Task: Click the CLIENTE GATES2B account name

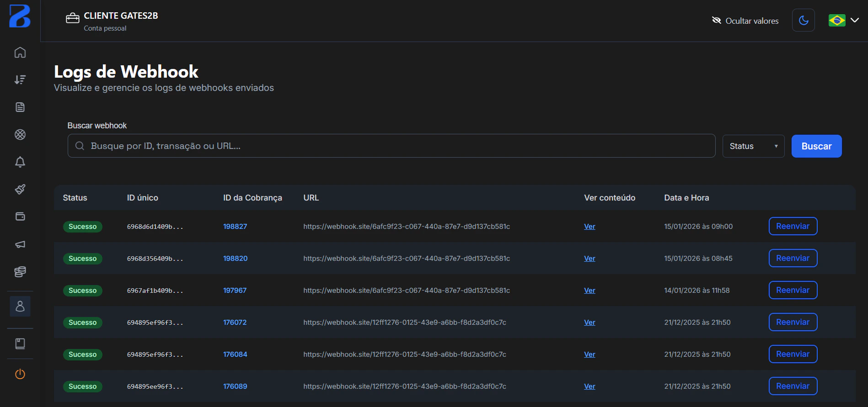Action: (121, 16)
